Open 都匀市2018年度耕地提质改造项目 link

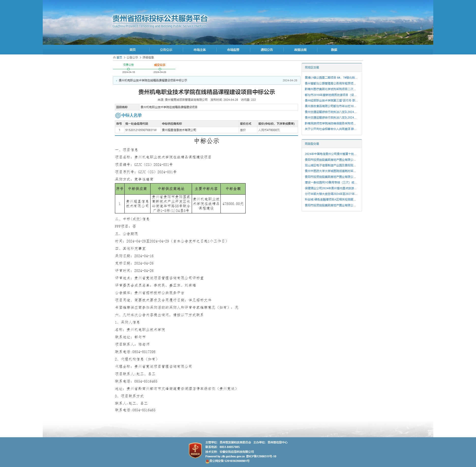pos(331,95)
